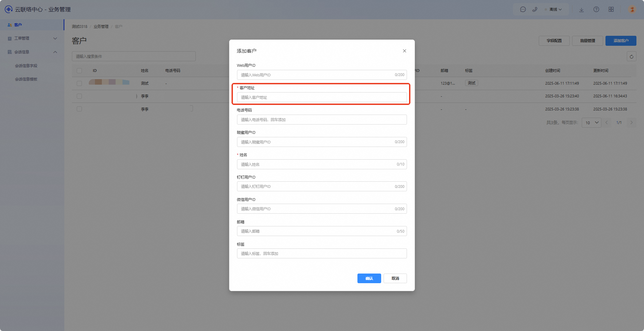Image resolution: width=644 pixels, height=331 pixels.
Task: Open 会话信息字段 in the sidebar
Action: (x=26, y=66)
